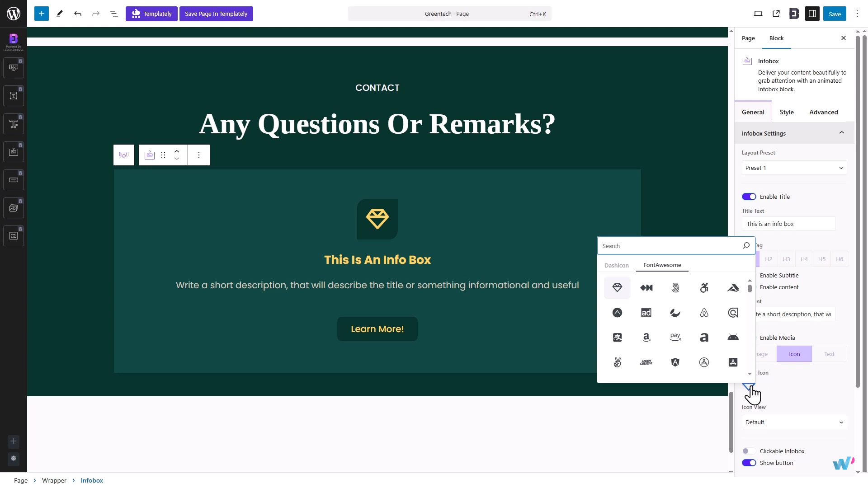This screenshot has height=488, width=868.
Task: Open the Layout Preset dropdown
Action: coord(794,168)
